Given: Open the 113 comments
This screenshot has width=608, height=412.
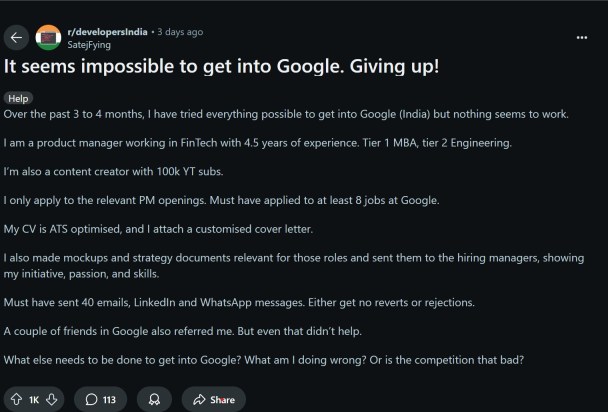Looking at the screenshot, I should [x=100, y=400].
